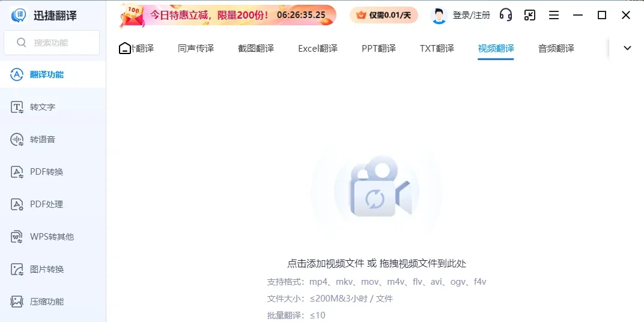Click the 支持格式 supported formats text
This screenshot has height=322, width=644.
[x=377, y=282]
